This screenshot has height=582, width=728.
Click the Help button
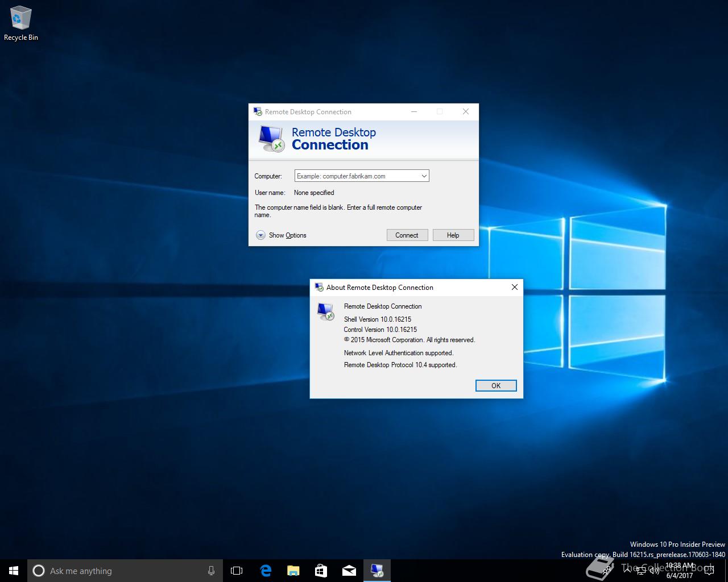(453, 235)
